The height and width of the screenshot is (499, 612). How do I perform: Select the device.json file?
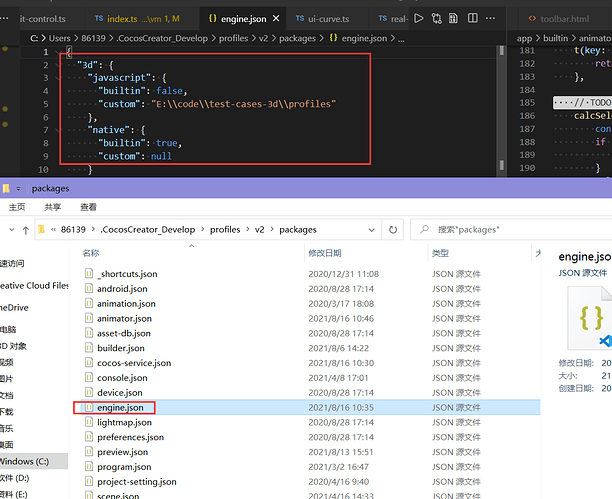click(x=120, y=393)
